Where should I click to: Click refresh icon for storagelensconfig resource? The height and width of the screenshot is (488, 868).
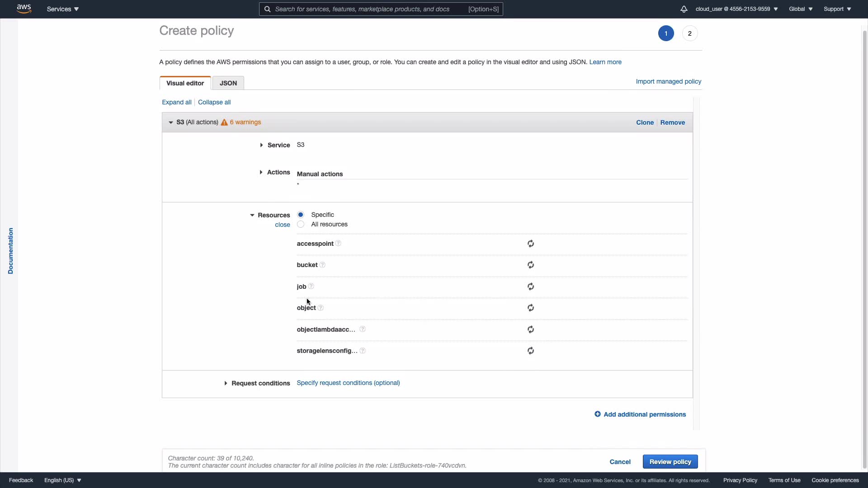(x=531, y=351)
